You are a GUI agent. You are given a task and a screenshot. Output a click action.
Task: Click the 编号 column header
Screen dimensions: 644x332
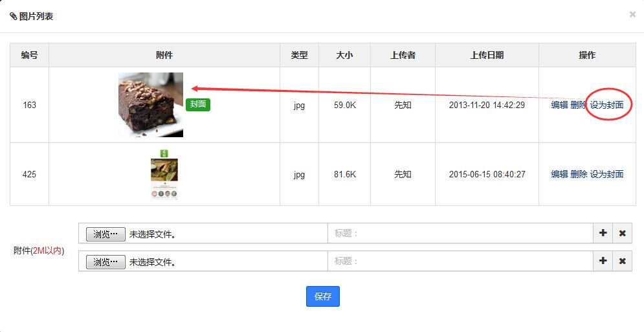[x=30, y=55]
